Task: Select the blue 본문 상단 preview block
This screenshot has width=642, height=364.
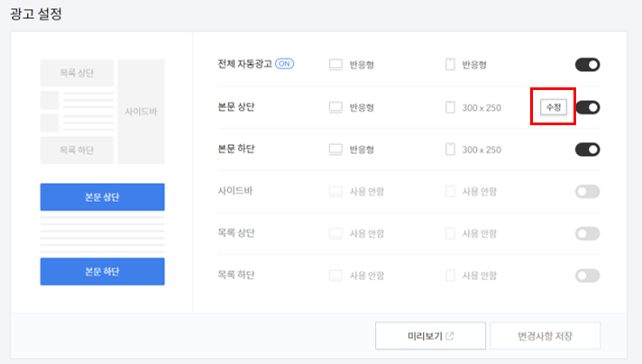Action: (x=103, y=197)
